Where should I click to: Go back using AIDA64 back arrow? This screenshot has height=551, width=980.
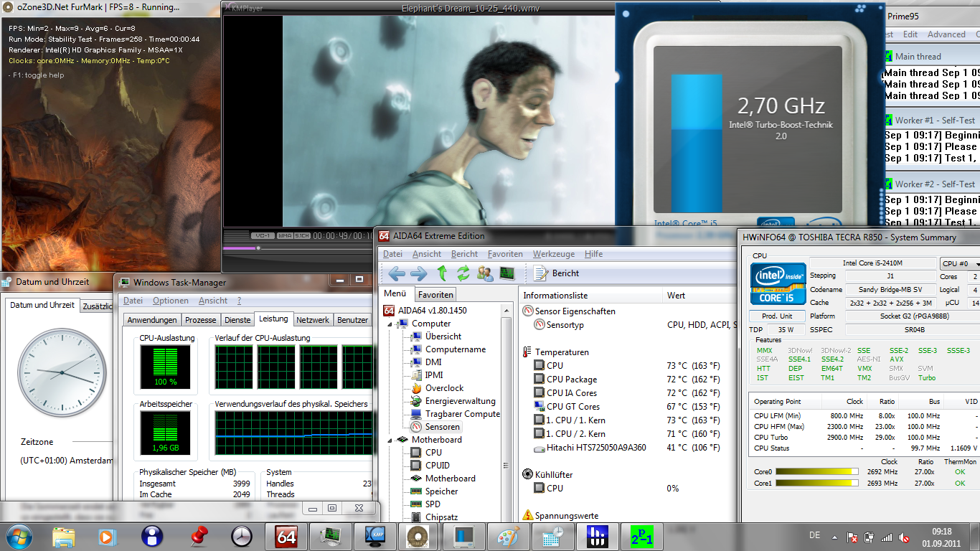(397, 273)
